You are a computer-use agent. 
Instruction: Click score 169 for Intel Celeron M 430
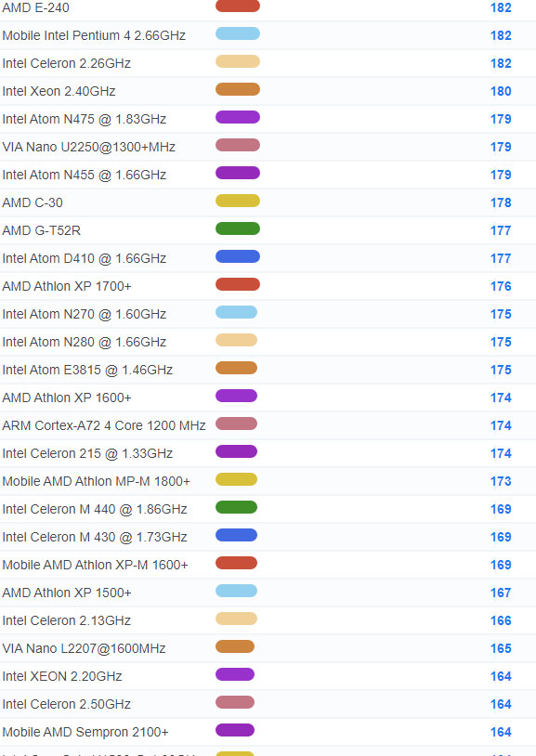[x=501, y=537]
